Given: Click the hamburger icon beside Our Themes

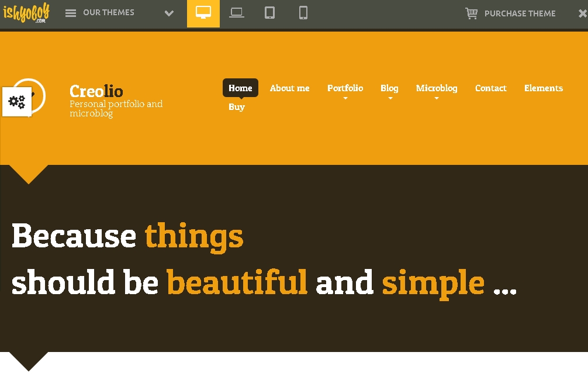Looking at the screenshot, I should coord(71,13).
